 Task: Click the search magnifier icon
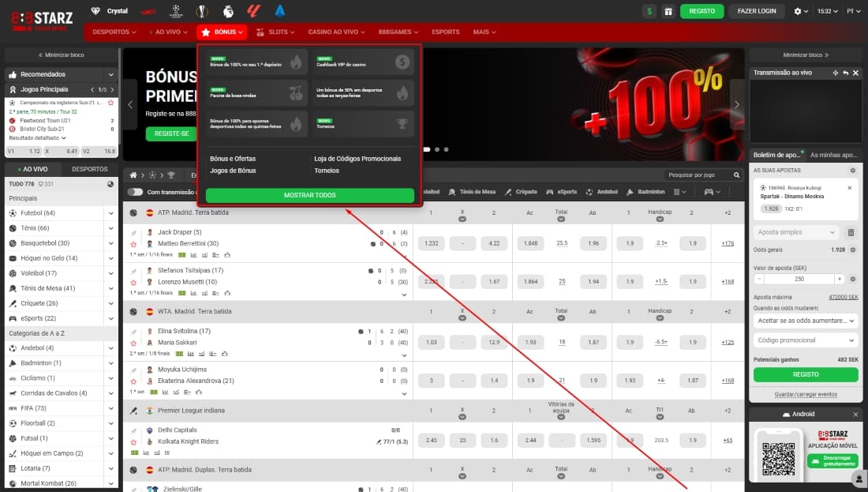(736, 175)
